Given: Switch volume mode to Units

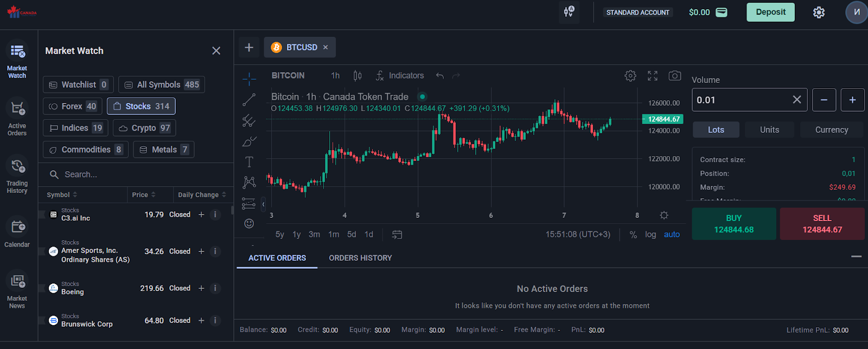Looking at the screenshot, I should click(769, 130).
